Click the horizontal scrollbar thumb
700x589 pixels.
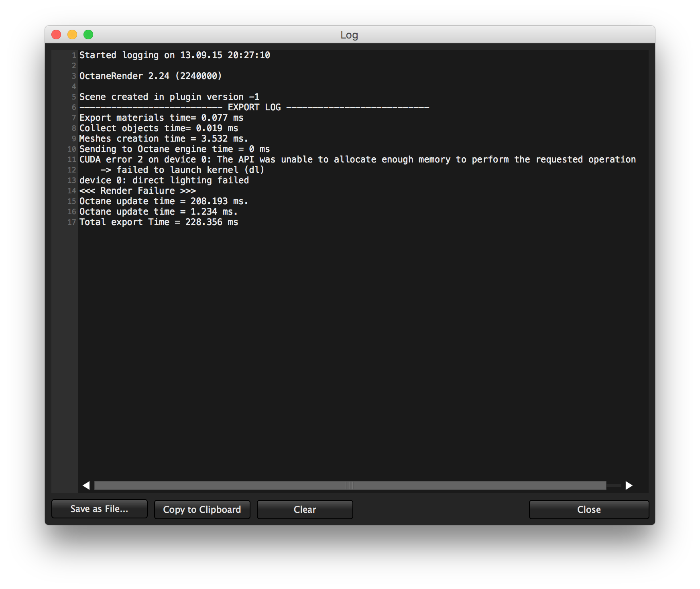click(x=350, y=485)
